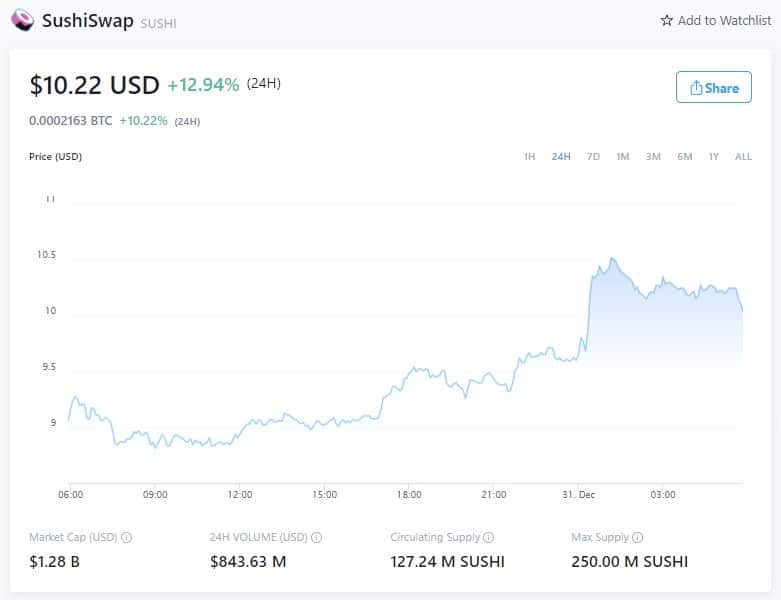Viewport: 781px width, 600px height.
Task: Open 24H Volume info icon
Action: 316,537
